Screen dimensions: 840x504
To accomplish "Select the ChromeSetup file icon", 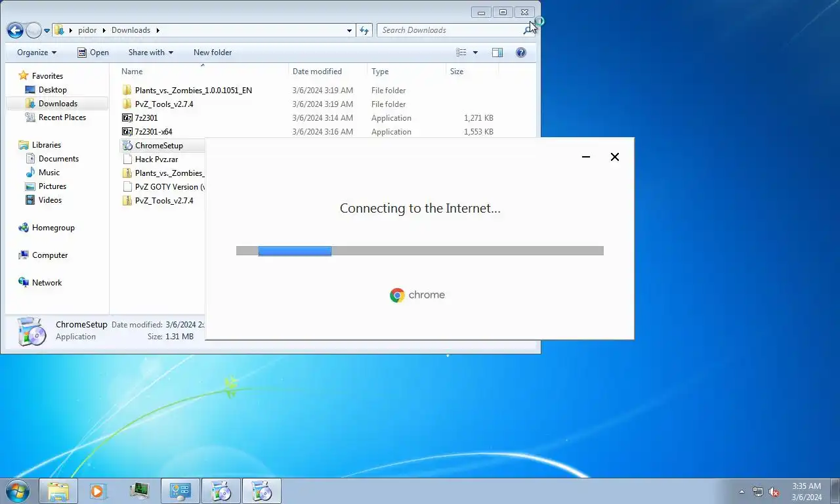I will click(x=127, y=146).
